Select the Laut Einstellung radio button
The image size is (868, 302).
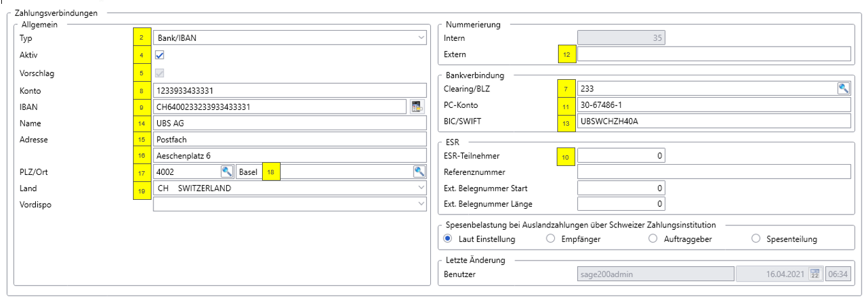[448, 239]
